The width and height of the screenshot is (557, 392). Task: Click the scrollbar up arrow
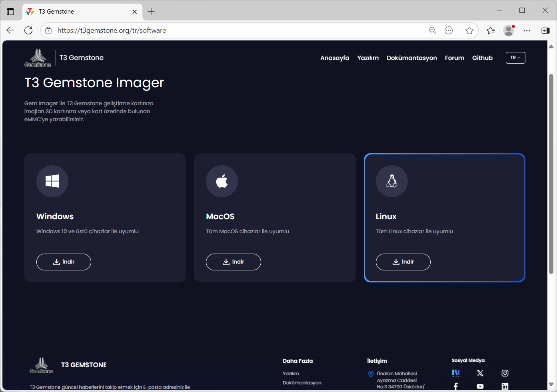point(551,46)
